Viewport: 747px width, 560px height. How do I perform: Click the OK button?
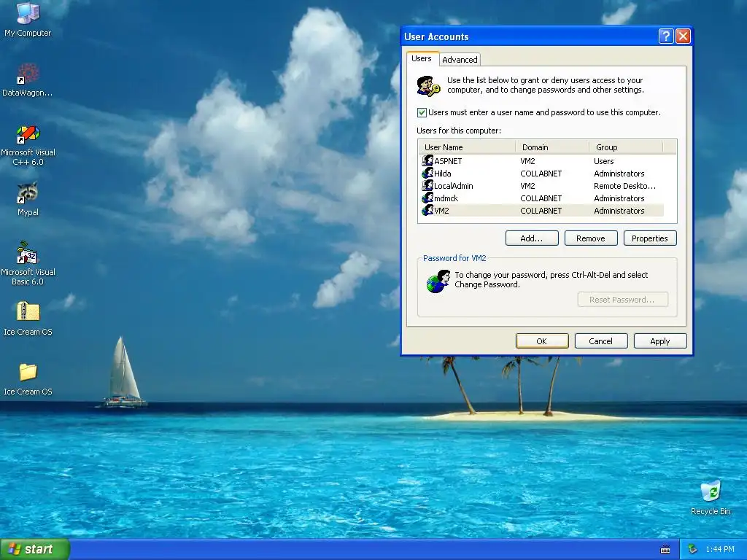542,341
